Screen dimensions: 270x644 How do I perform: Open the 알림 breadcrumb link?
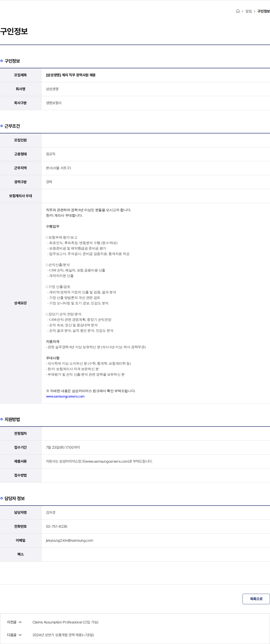click(248, 11)
